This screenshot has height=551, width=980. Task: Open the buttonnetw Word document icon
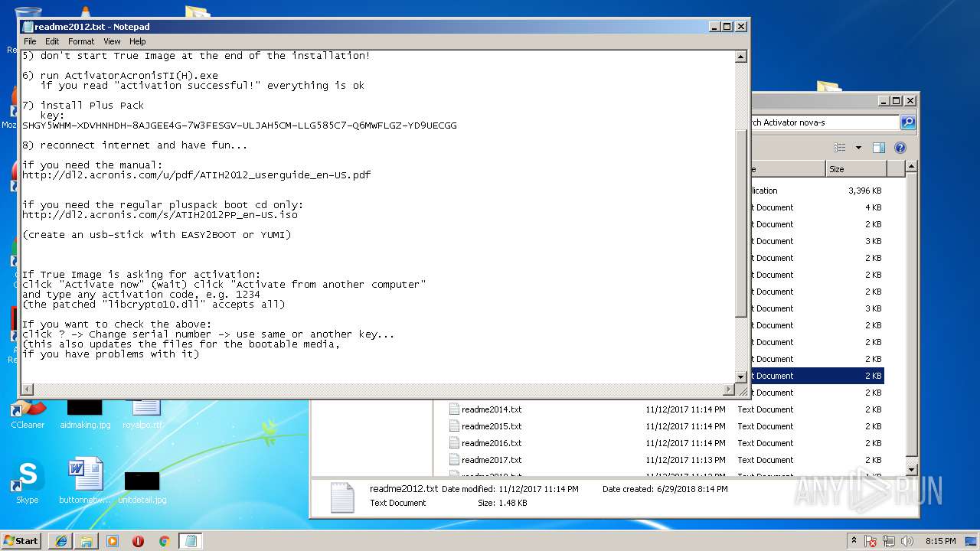point(85,481)
